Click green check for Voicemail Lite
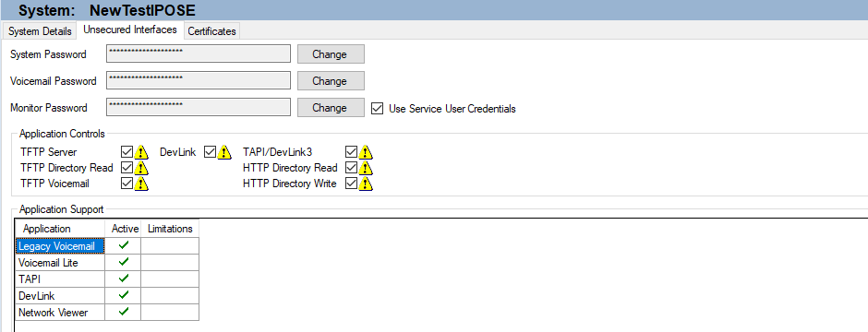 click(124, 261)
